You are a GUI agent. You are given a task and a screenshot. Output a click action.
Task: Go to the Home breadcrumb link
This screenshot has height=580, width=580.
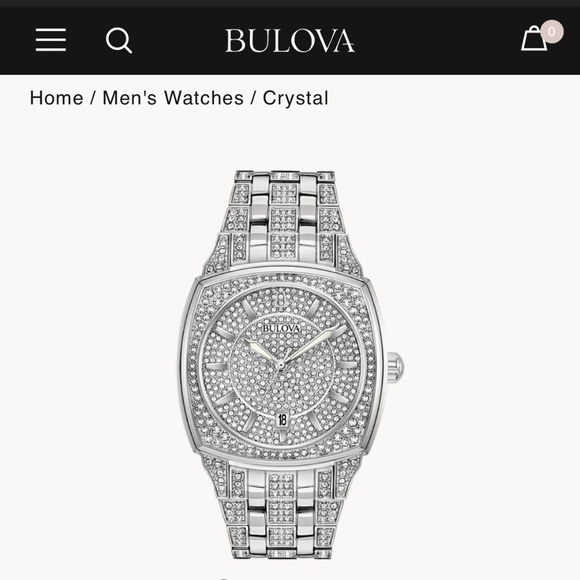click(56, 98)
